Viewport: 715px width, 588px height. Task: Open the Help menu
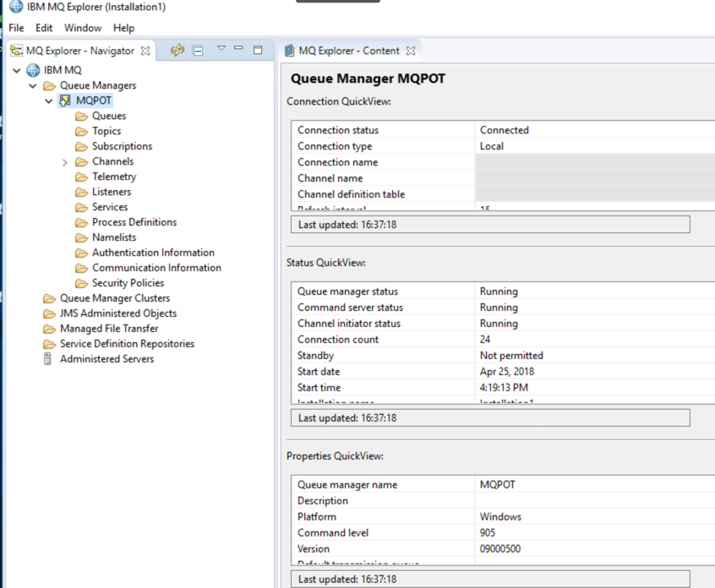(x=123, y=28)
